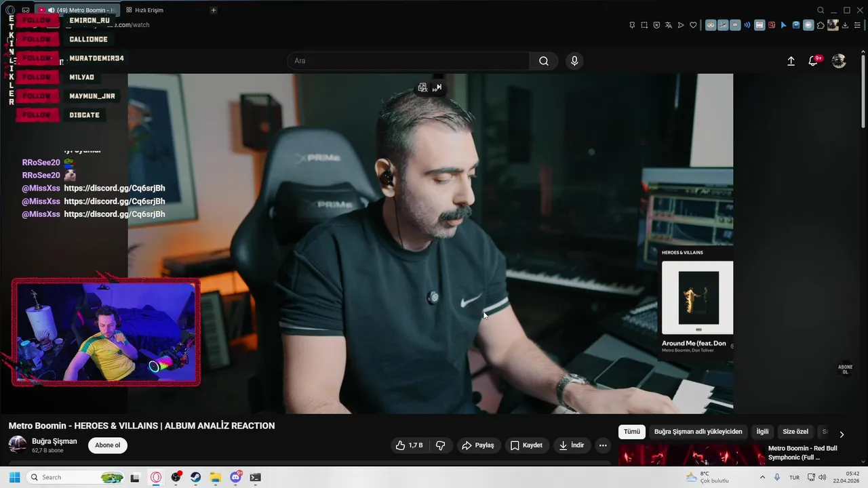Open File Explorer from taskbar

(216, 477)
